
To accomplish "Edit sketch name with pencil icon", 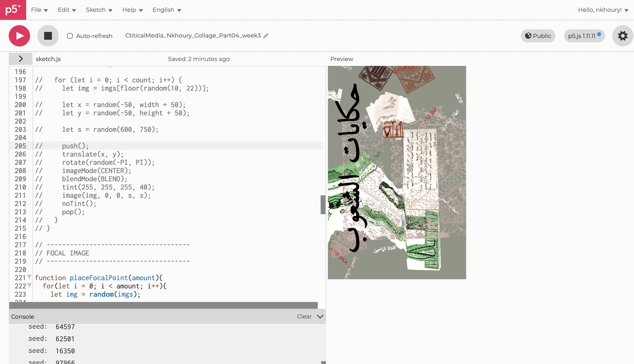I will pyautogui.click(x=266, y=36).
